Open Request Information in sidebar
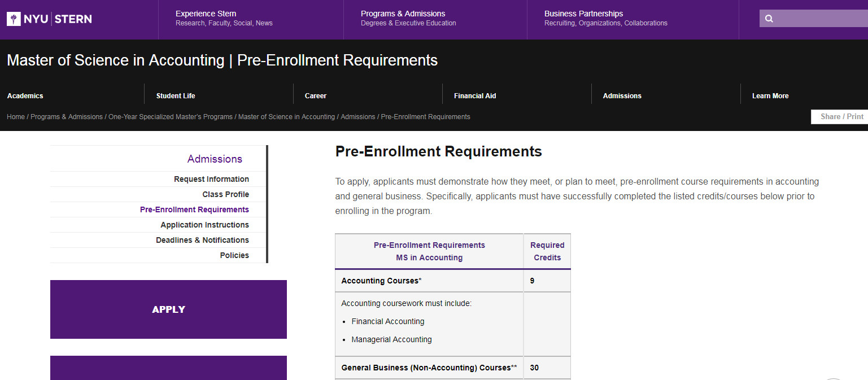Viewport: 868px width, 380px height. [211, 179]
